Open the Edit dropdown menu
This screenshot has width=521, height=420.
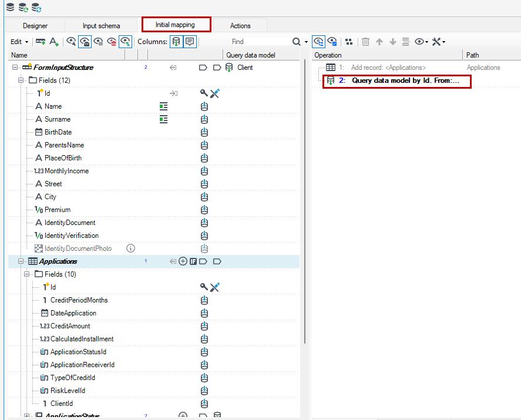pos(19,42)
